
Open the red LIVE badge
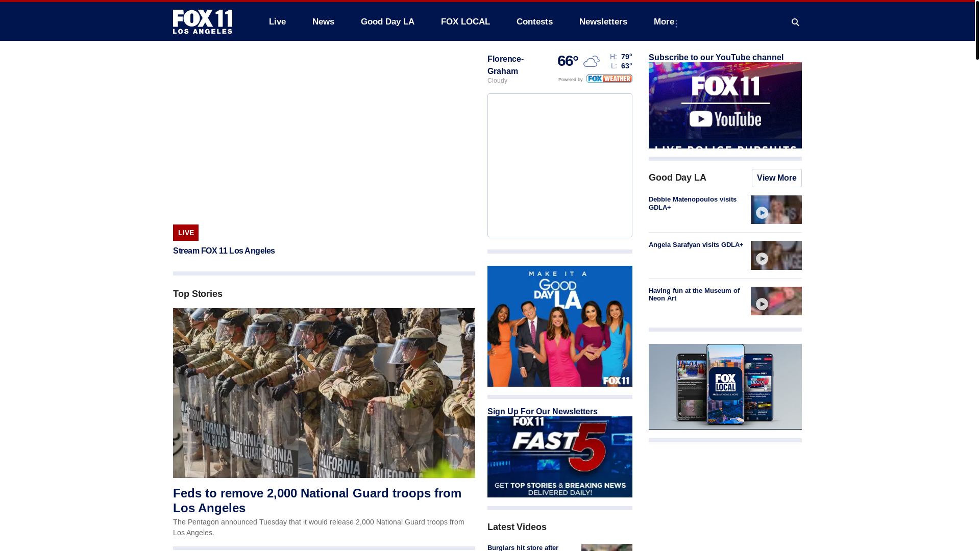pyautogui.click(x=186, y=233)
